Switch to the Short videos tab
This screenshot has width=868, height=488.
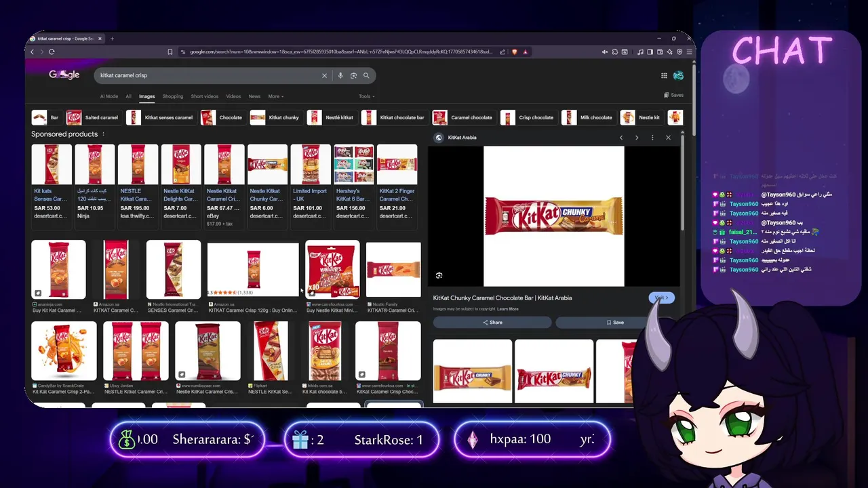tap(205, 96)
